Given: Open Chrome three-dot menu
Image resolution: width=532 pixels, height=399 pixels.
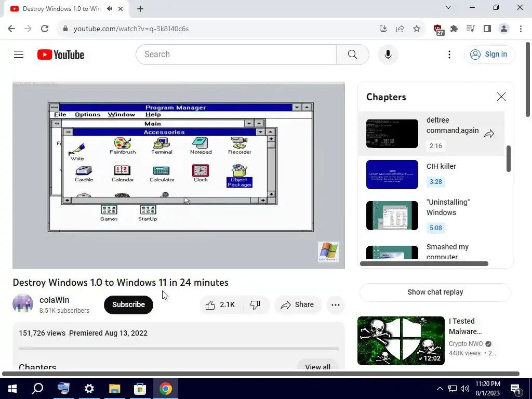Looking at the screenshot, I should point(521,29).
